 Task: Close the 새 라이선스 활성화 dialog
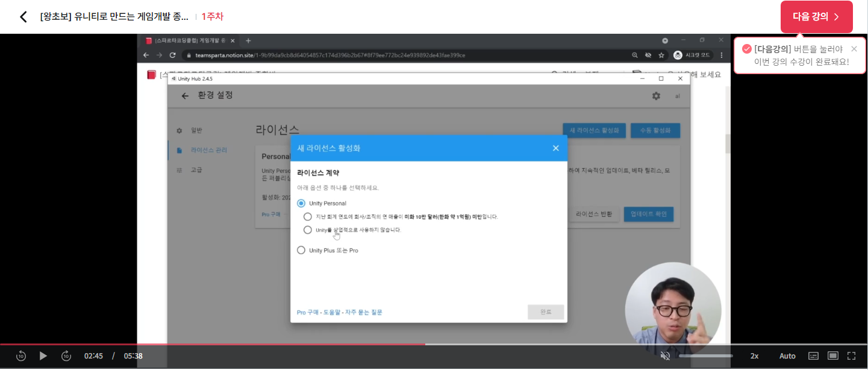pos(555,148)
